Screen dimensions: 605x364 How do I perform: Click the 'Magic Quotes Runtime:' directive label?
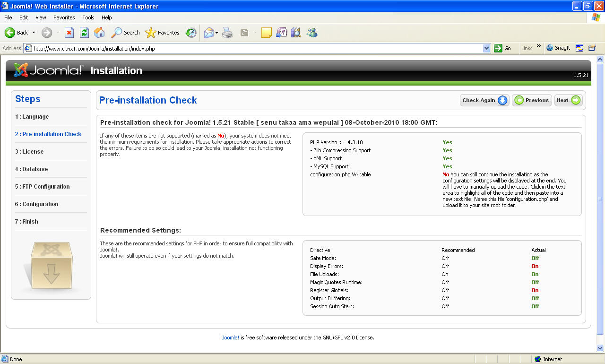(x=336, y=282)
